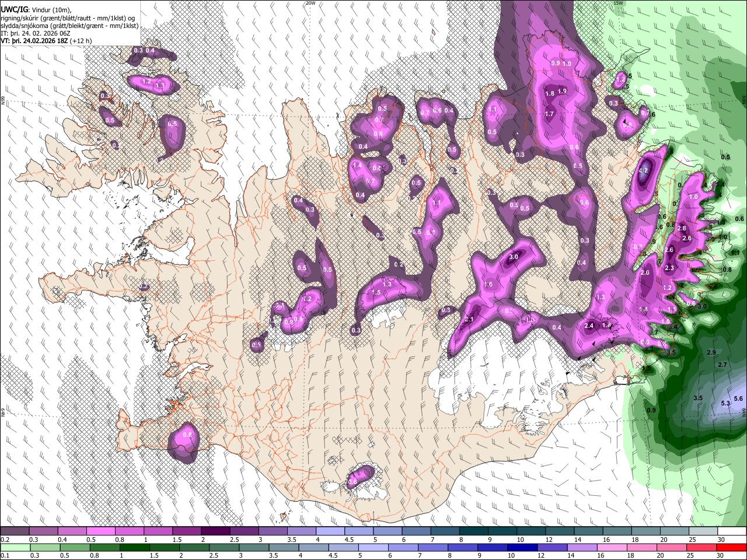
Task: Select the darkest purple top-row swatch labeled 2
Action: tap(215, 531)
